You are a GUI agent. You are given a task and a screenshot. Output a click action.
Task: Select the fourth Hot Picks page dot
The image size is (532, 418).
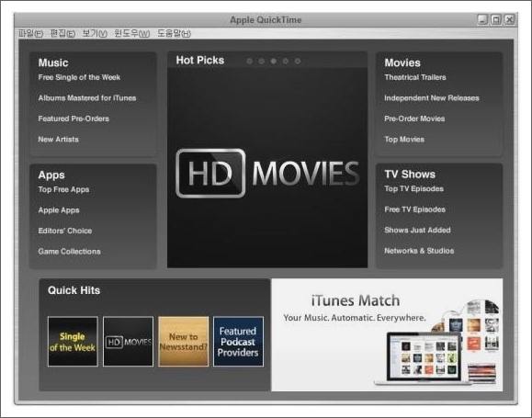point(286,61)
